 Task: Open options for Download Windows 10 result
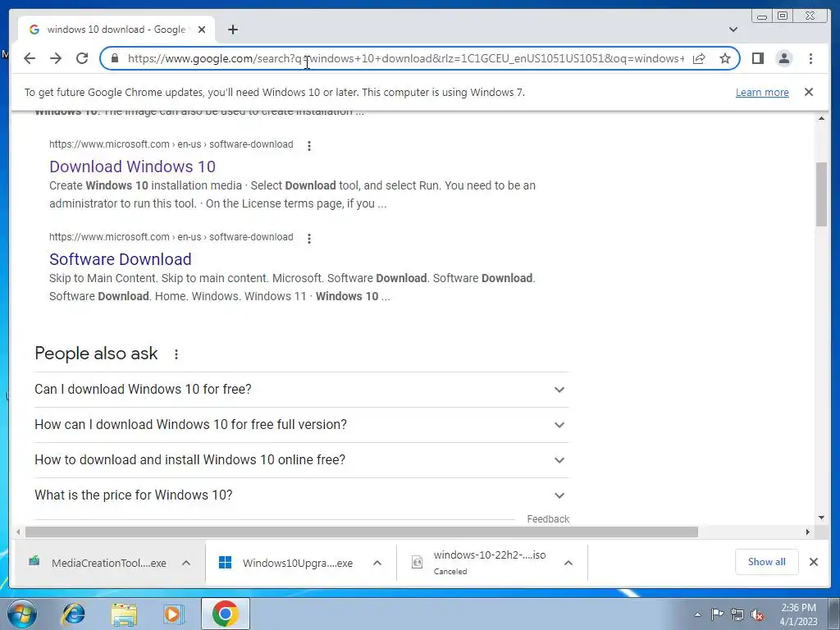pyautogui.click(x=309, y=146)
